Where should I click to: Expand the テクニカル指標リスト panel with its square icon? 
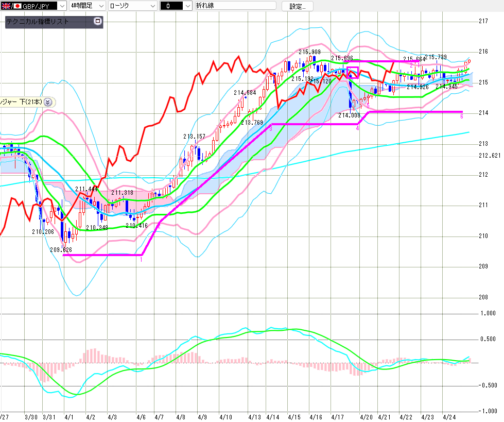click(98, 22)
